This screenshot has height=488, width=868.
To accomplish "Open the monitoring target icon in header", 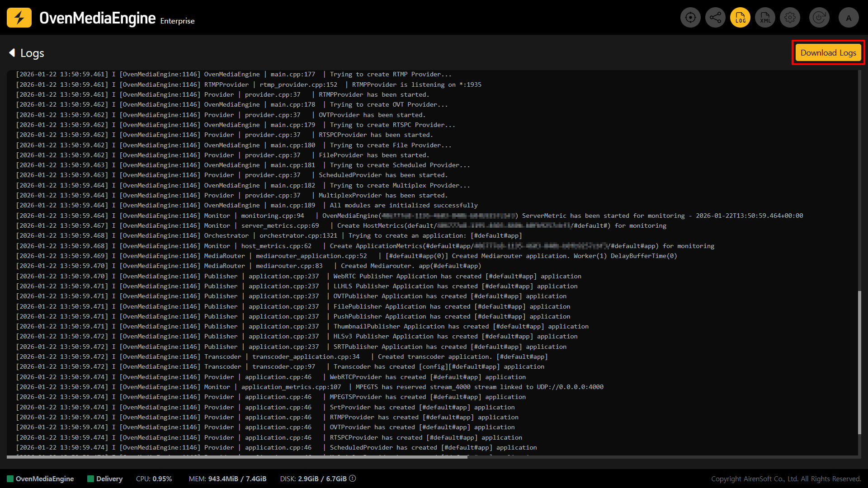I will (690, 18).
